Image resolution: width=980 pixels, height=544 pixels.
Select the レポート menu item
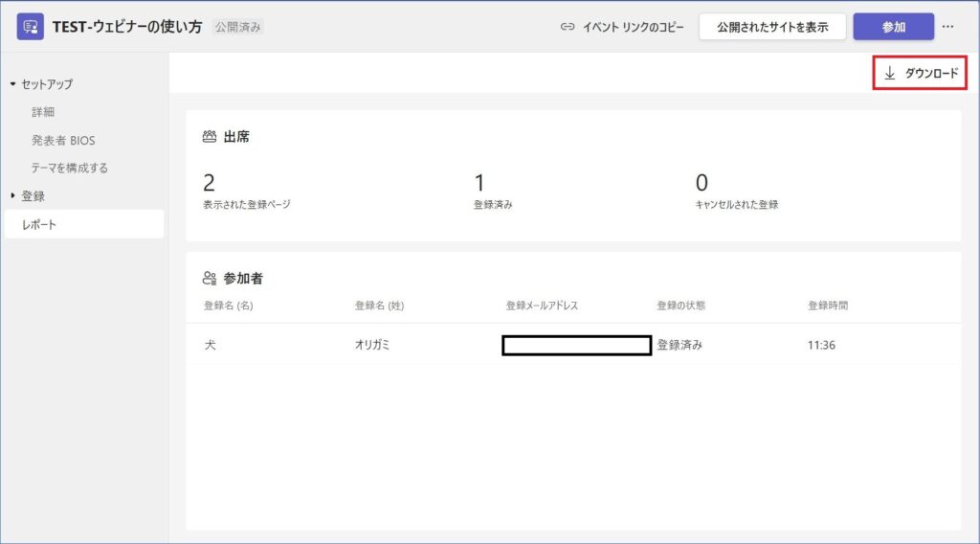(39, 224)
